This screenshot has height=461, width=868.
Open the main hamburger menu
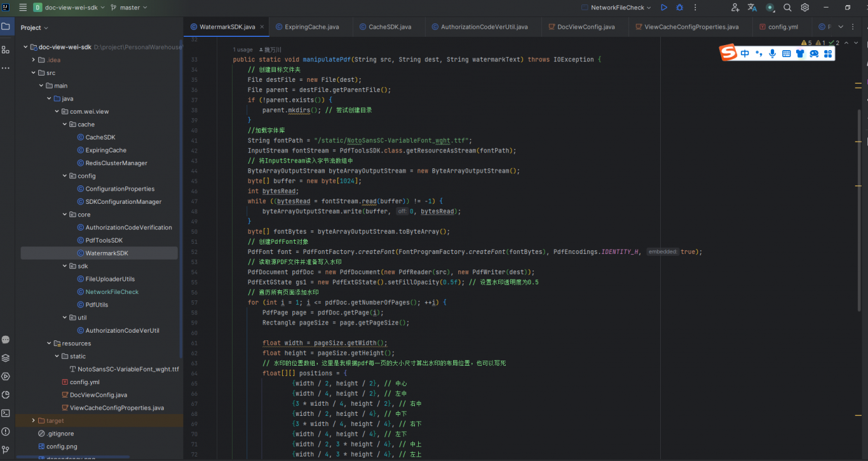coord(23,8)
